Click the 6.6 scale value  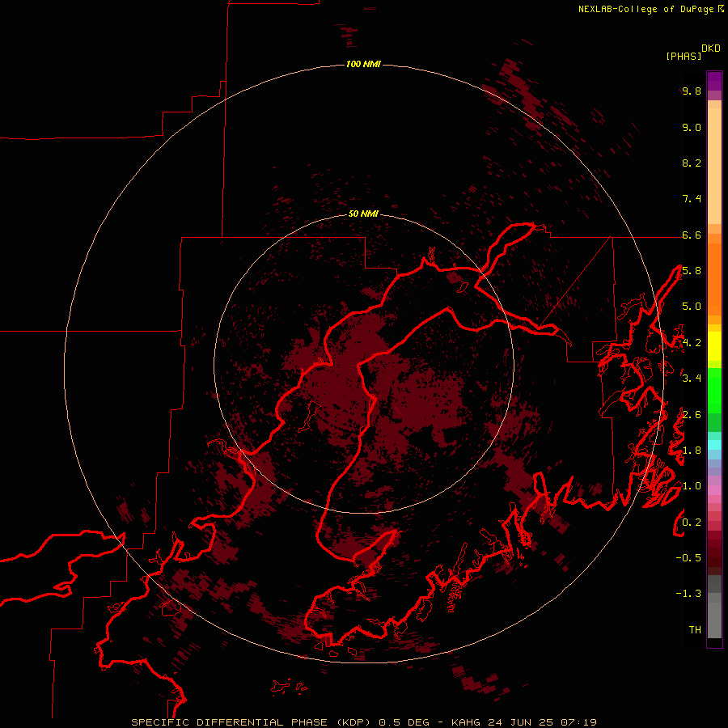coord(692,235)
